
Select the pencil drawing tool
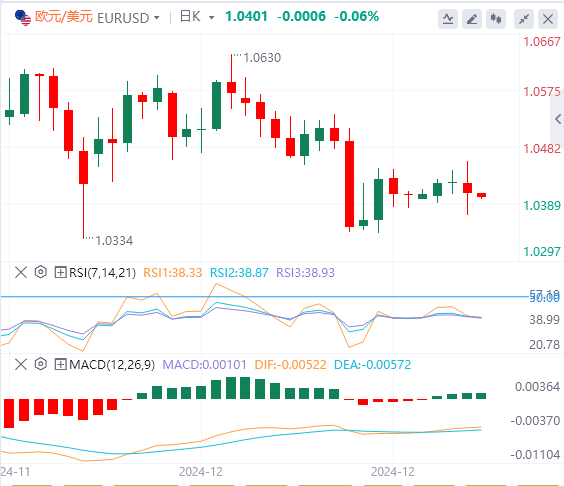point(472,19)
